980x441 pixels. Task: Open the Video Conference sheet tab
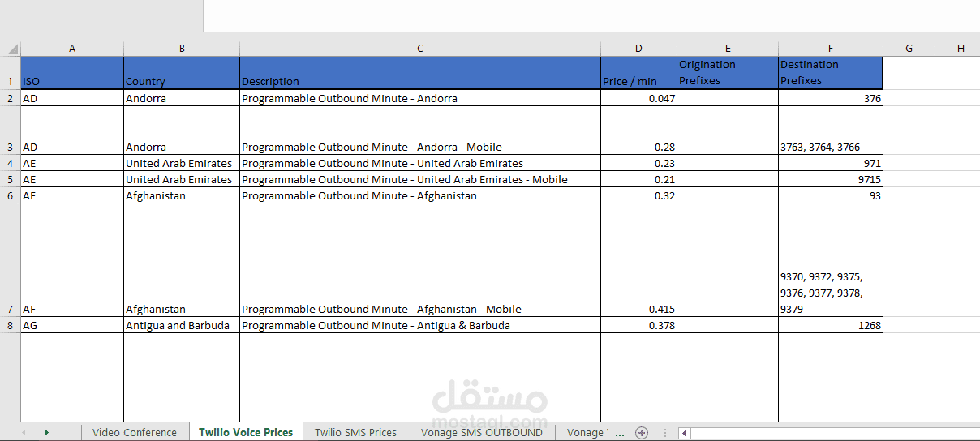pos(135,433)
